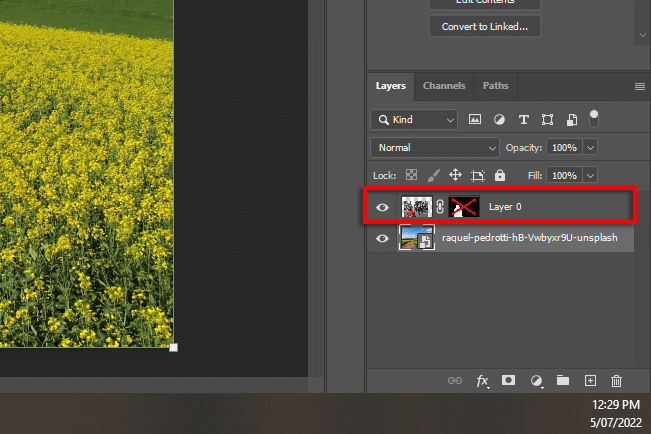651x434 pixels.
Task: Add a layer style with fx icon
Action: click(482, 381)
